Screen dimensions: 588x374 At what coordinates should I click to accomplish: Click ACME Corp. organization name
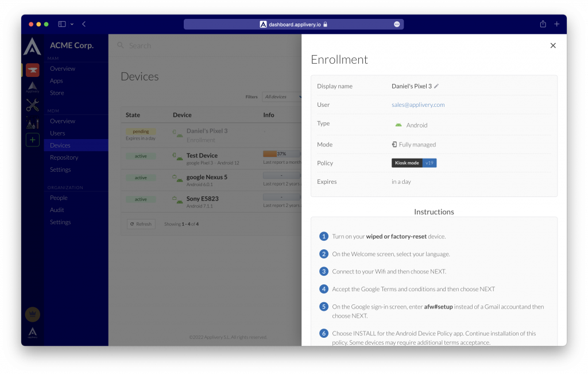click(x=72, y=45)
